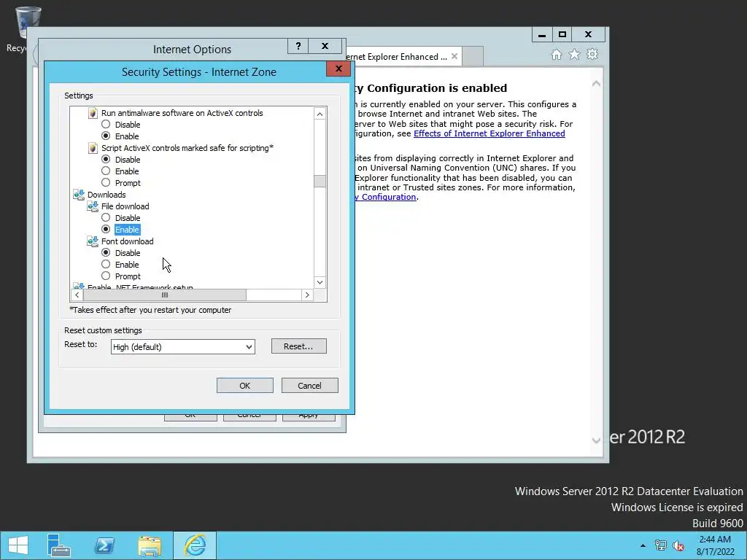Image resolution: width=747 pixels, height=560 pixels.
Task: Select Disable under Font download
Action: [106, 253]
